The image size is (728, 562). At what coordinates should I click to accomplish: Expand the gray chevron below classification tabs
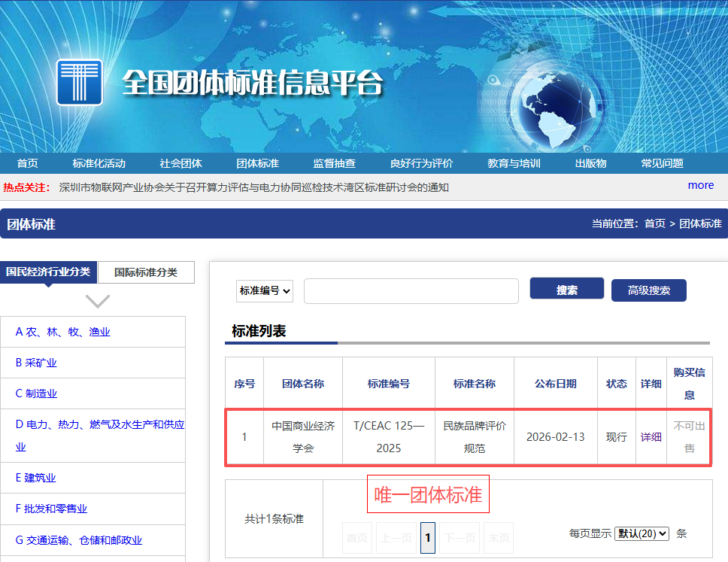98,302
